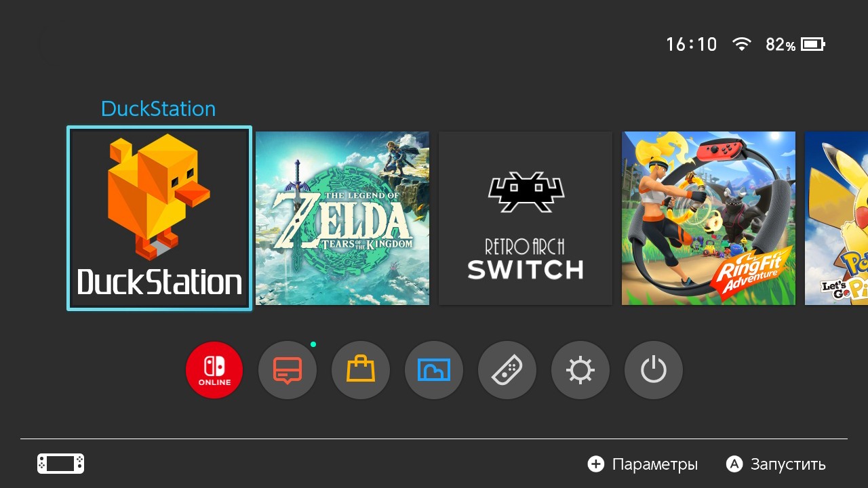Screen dimensions: 868x488
Task: Select the RetroArch Switch tile
Action: coord(526,218)
